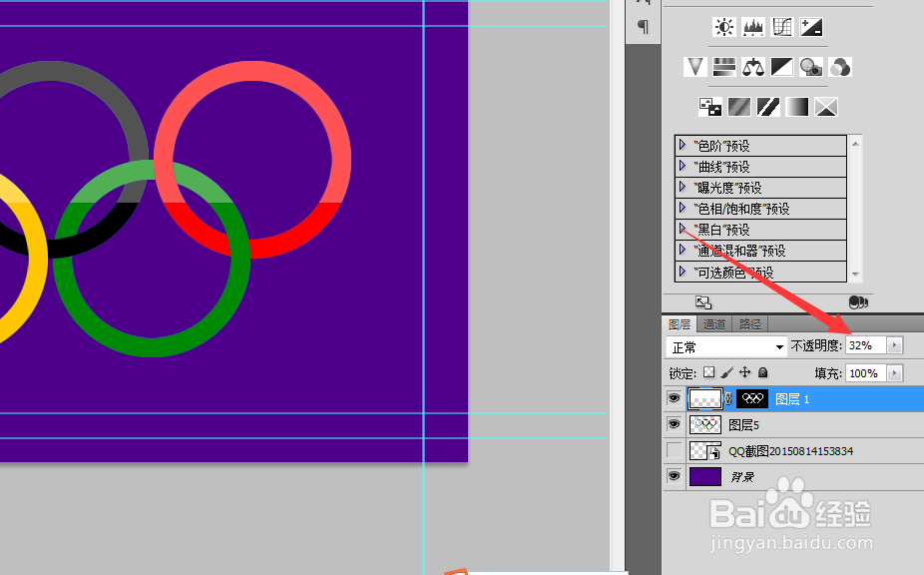Screen dimensions: 924x575
Task: Switch to the 图层 tab
Action: 680,324
